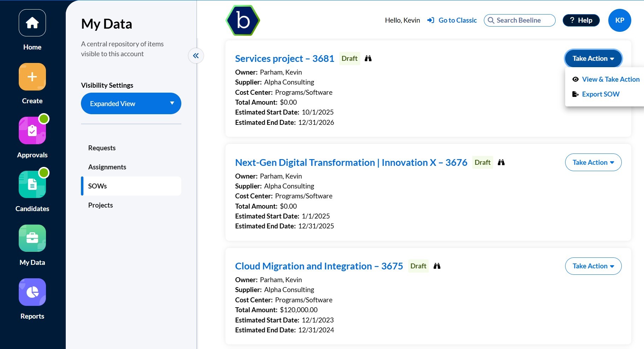Click Draft badge on Next-Gen Digital Transformation
This screenshot has height=349, width=644.
click(482, 162)
